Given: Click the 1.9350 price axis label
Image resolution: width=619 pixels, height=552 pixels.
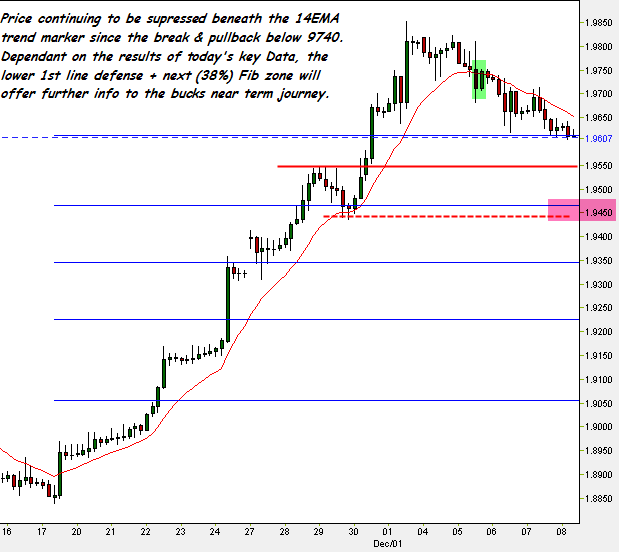Looking at the screenshot, I should pos(598,261).
